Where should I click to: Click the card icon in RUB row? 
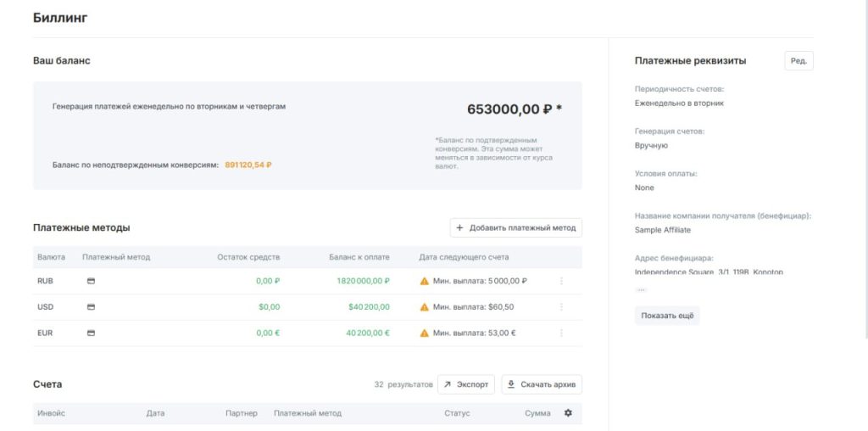[92, 281]
